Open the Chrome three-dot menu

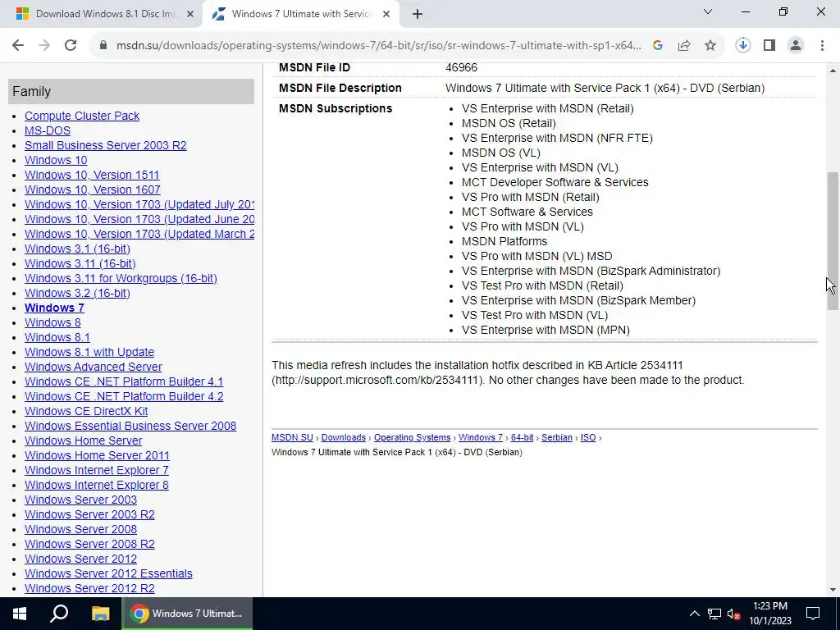[822, 46]
